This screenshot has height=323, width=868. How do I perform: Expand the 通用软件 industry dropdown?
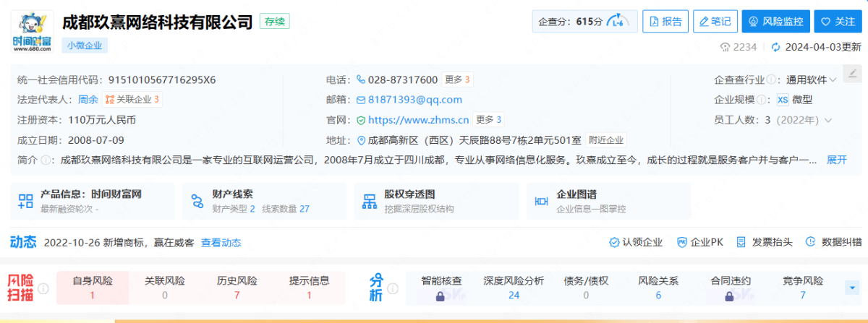(812, 79)
